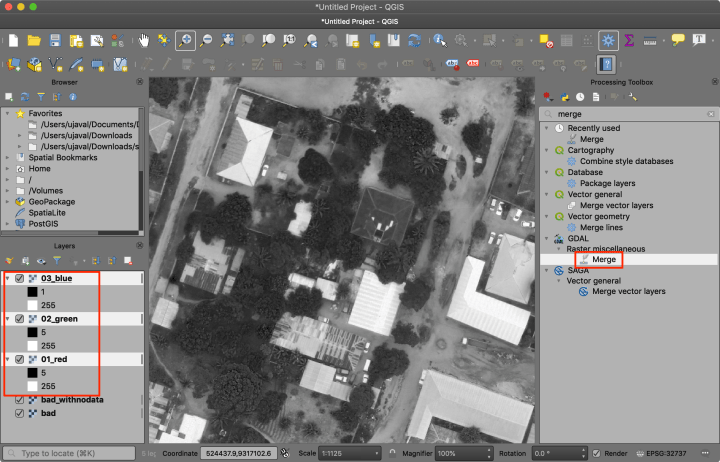The width and height of the screenshot is (720, 462).
Task: Select GeoPackage in the Browser panel
Action: point(51,202)
